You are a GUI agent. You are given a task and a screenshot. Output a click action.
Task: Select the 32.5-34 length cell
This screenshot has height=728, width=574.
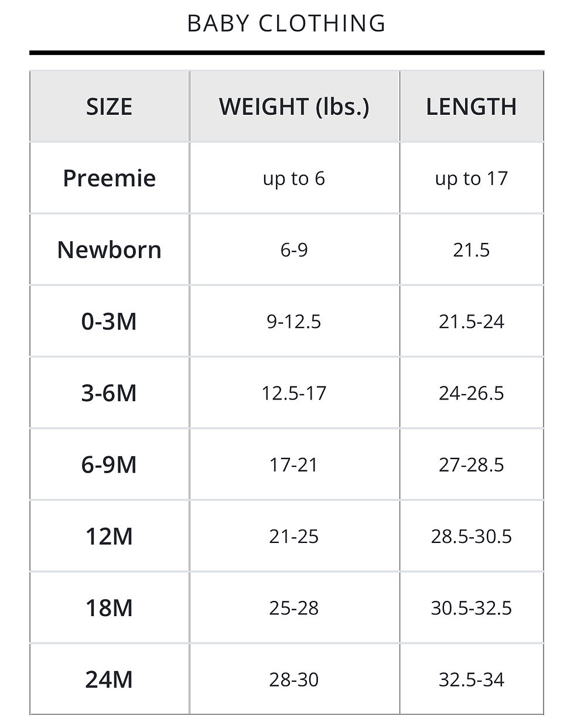coord(471,679)
